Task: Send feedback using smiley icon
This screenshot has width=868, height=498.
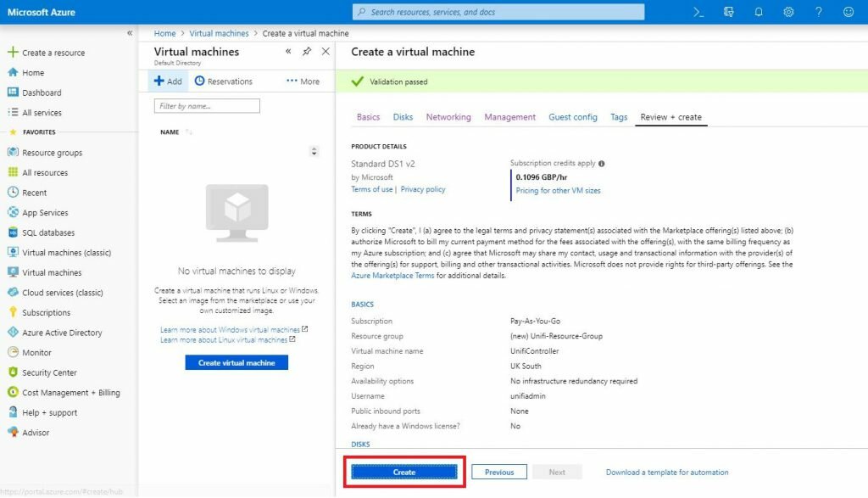Action: point(848,12)
